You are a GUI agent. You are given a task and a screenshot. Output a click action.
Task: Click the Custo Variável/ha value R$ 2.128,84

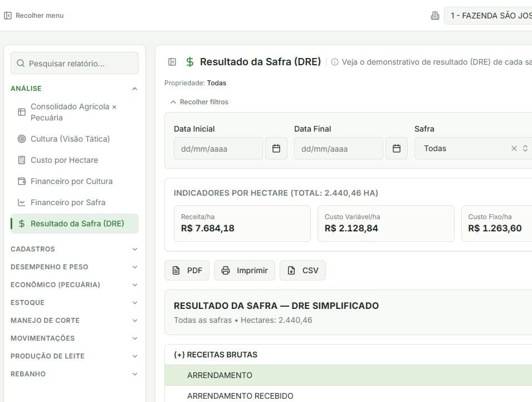pyautogui.click(x=351, y=228)
